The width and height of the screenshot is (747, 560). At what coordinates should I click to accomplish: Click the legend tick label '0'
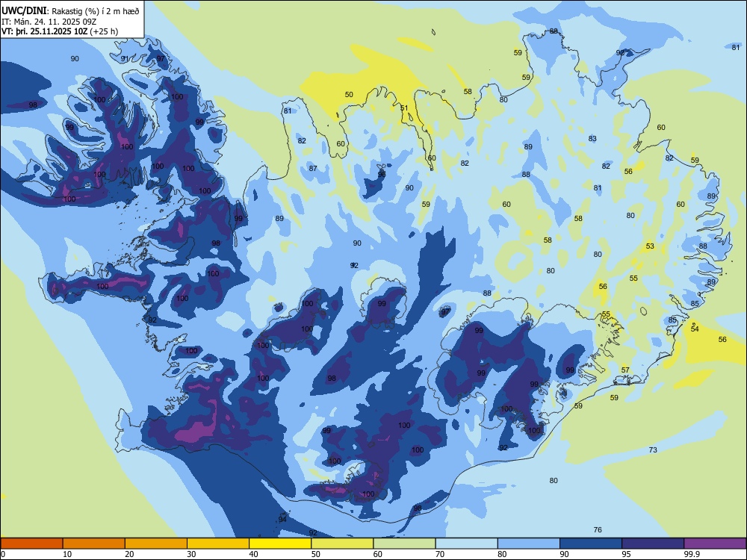tap(3, 554)
